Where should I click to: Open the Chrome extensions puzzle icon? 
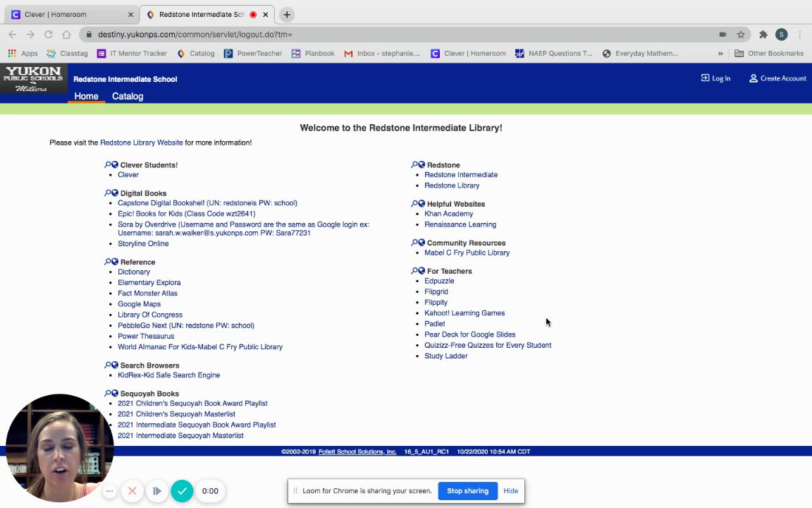click(x=763, y=34)
